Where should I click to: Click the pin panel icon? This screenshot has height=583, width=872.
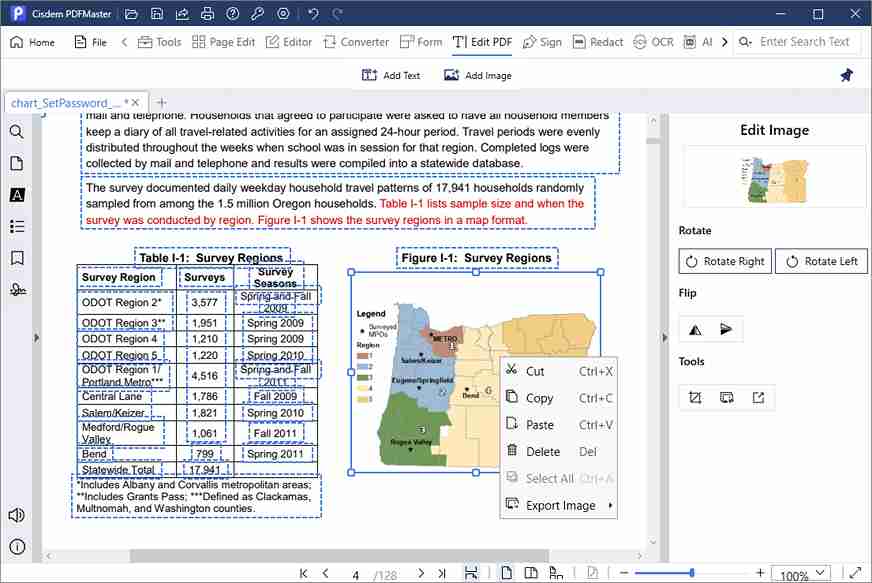[846, 75]
